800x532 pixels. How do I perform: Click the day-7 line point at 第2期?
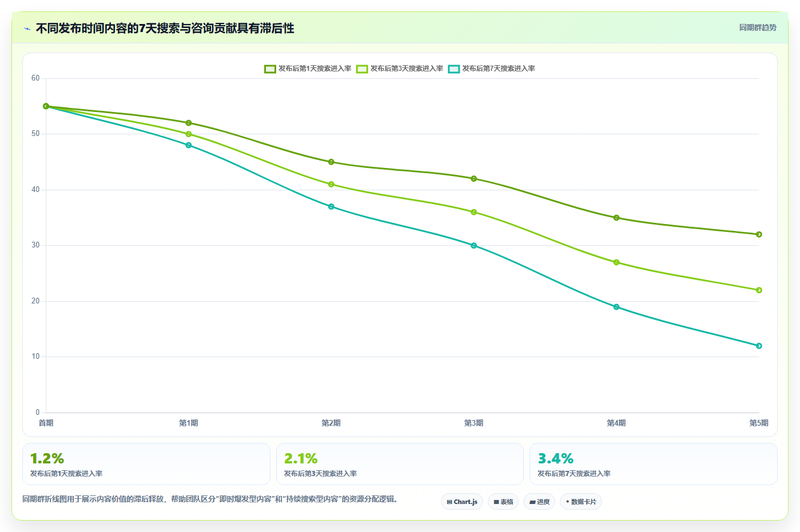click(331, 207)
